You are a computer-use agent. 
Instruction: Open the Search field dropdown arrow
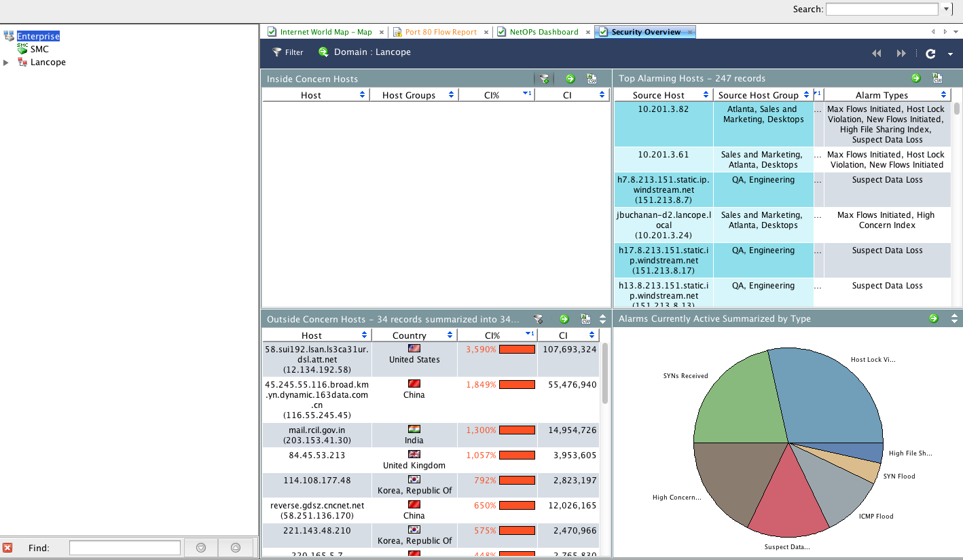point(947,10)
